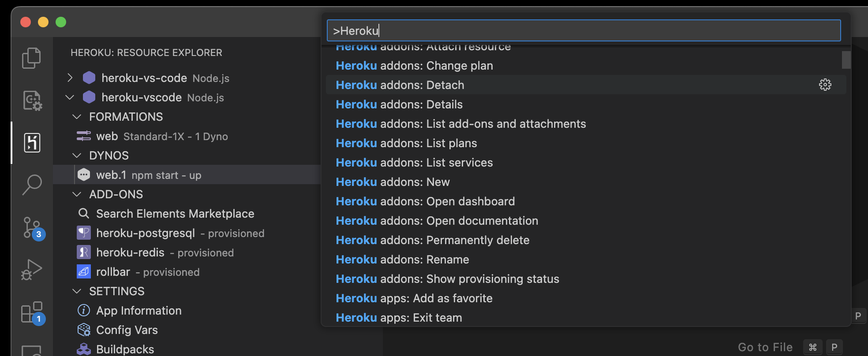Screen dimensions: 868x356
Task: Run Heroku addons: Detach command
Action: 586,85
